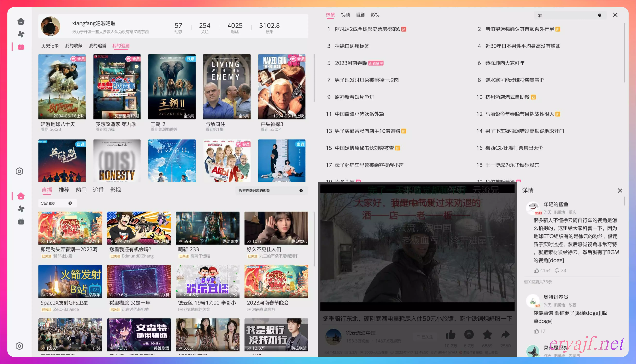Select 热搜 tab in search panel

click(x=330, y=15)
